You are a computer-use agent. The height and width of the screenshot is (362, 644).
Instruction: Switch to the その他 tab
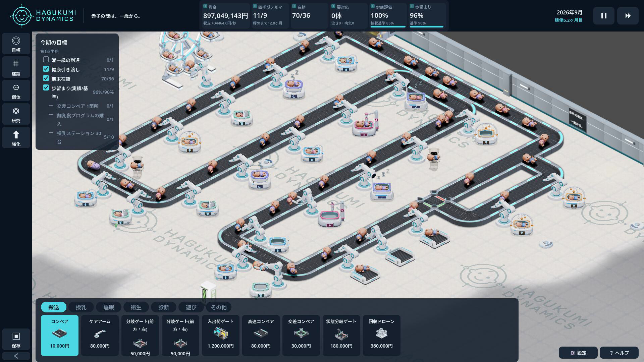[x=219, y=307]
